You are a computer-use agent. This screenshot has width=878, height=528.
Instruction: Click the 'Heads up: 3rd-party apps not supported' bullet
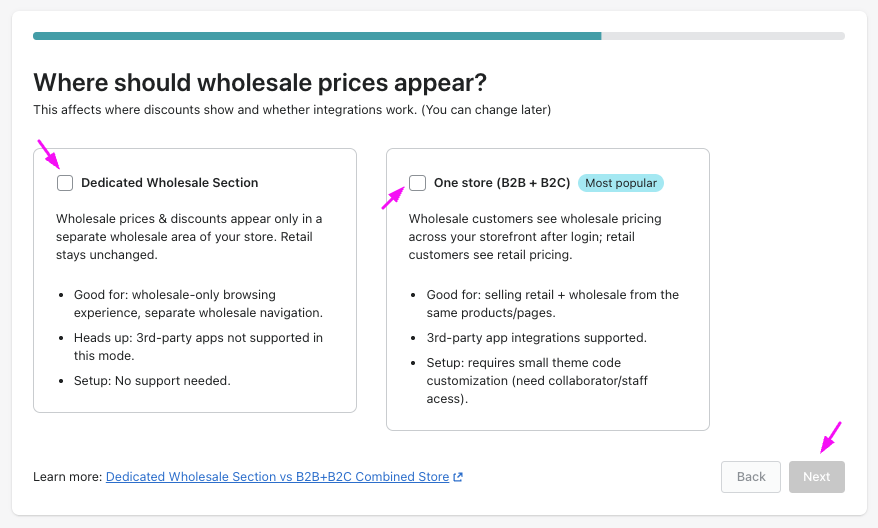click(198, 346)
